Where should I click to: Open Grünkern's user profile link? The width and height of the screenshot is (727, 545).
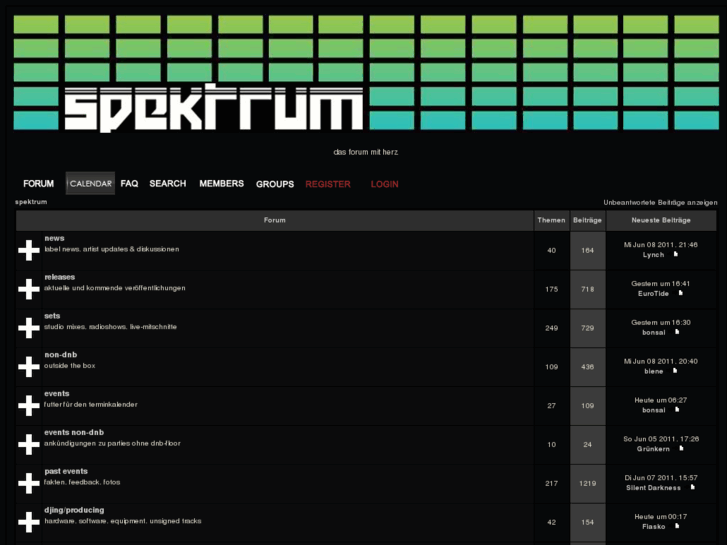653,449
